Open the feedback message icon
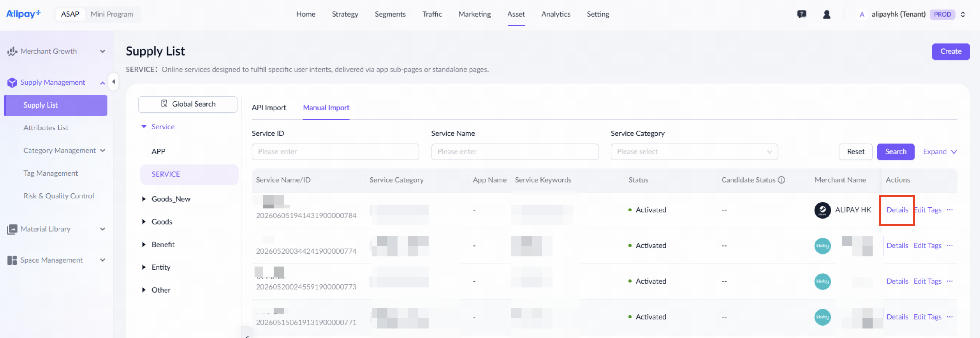The width and height of the screenshot is (980, 338). [802, 15]
